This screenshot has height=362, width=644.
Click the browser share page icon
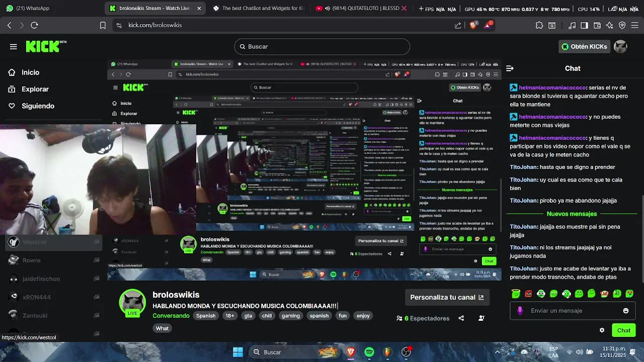[x=458, y=25]
